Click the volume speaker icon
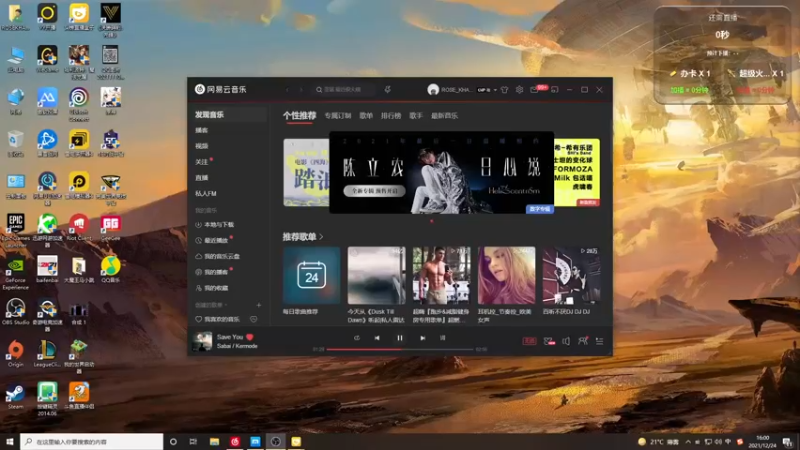 coord(566,341)
